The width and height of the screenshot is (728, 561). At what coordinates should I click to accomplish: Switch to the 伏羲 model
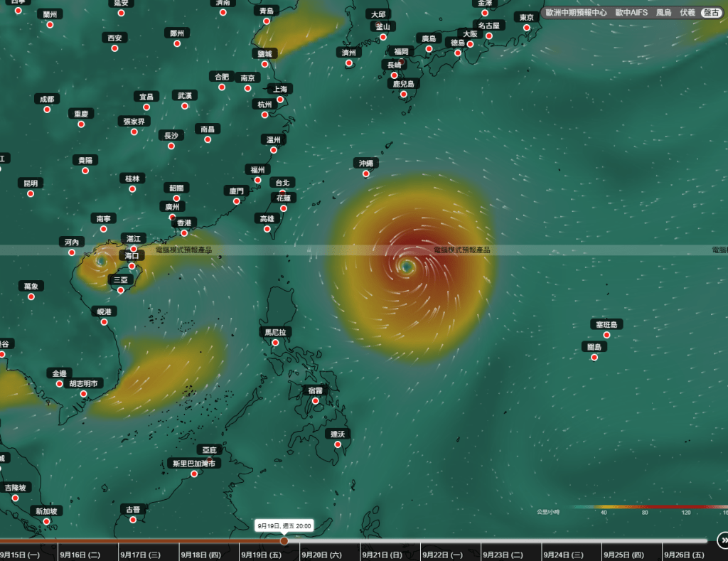coord(687,13)
